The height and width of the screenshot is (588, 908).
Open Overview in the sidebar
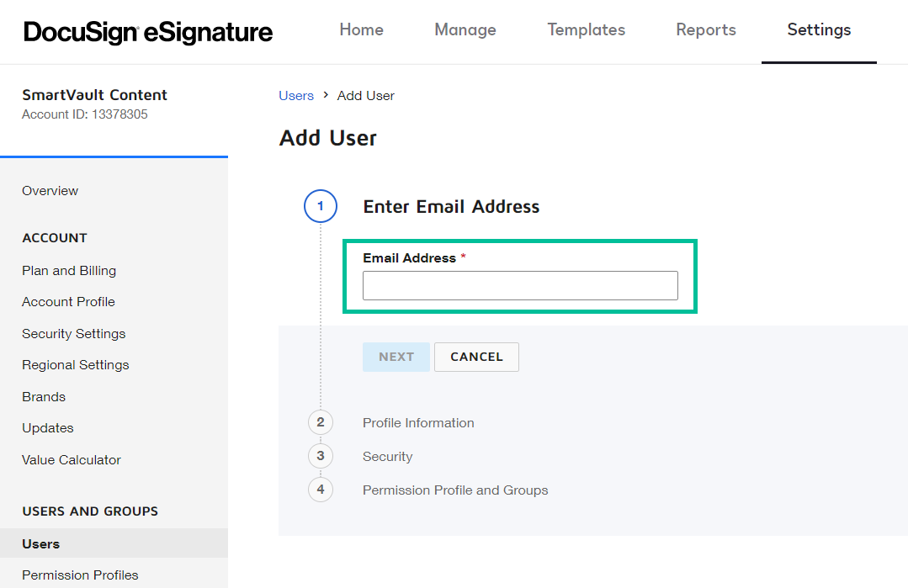click(x=50, y=191)
